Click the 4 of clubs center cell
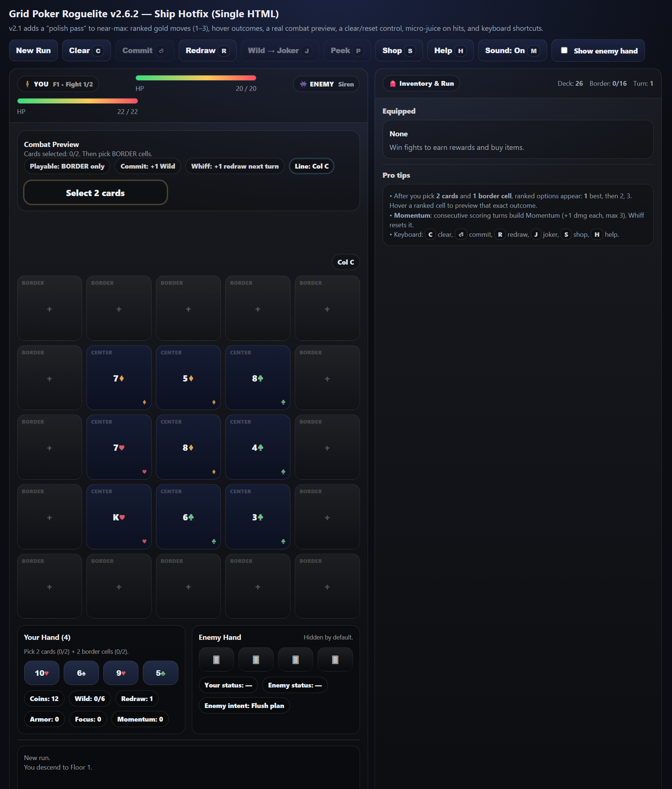The width and height of the screenshot is (672, 789). [257, 447]
